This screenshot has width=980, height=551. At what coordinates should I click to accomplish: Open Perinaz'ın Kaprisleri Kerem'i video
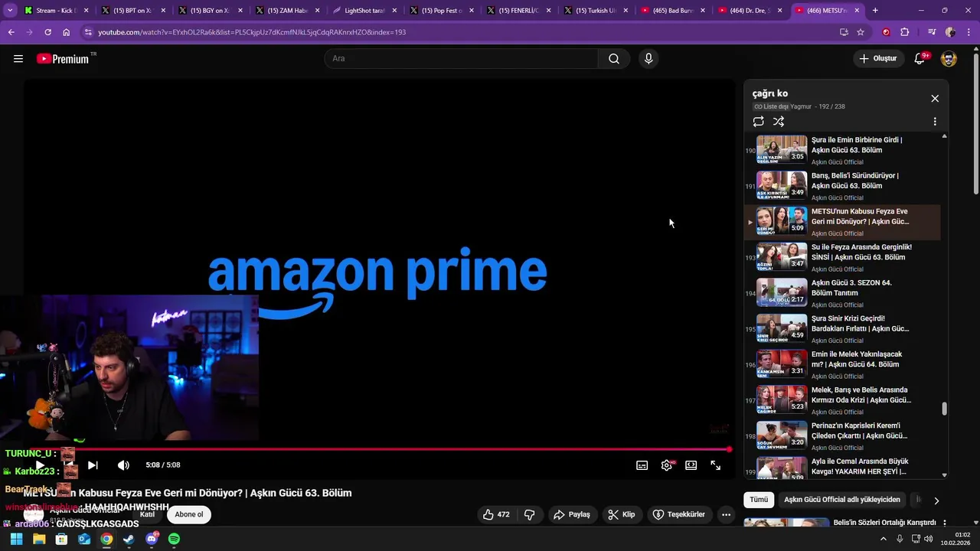tap(842, 437)
